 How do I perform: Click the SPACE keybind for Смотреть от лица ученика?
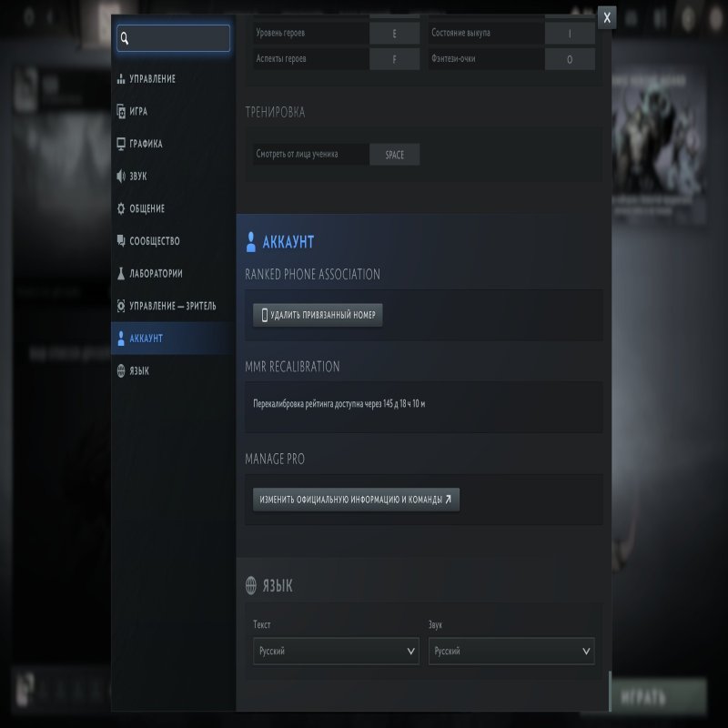coord(394,155)
